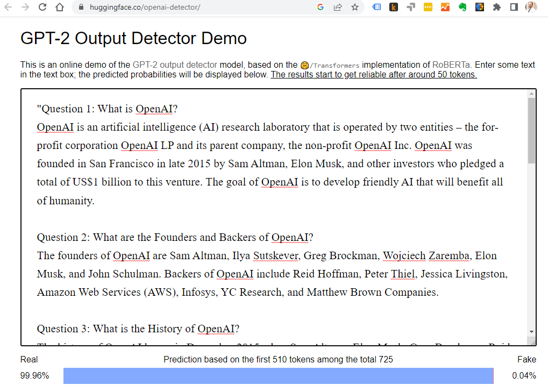548x392 pixels.
Task: Toggle the browser side panel
Action: (x=514, y=7)
